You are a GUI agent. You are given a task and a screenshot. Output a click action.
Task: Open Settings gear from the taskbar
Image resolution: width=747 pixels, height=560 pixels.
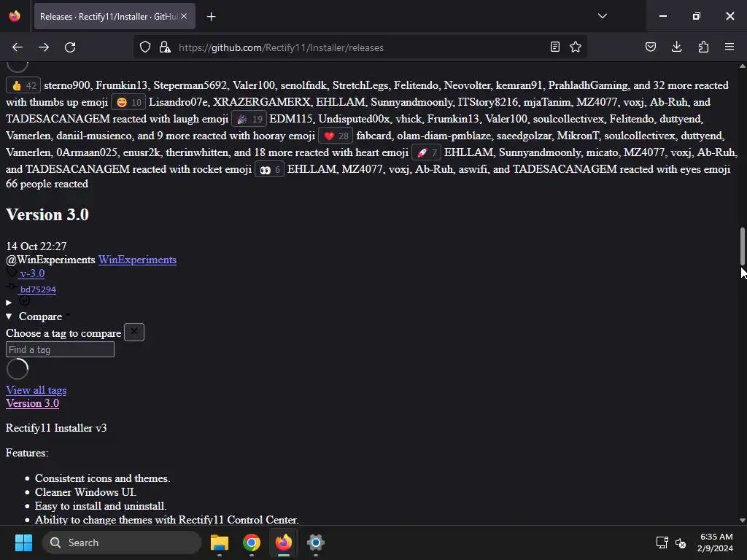(x=315, y=542)
